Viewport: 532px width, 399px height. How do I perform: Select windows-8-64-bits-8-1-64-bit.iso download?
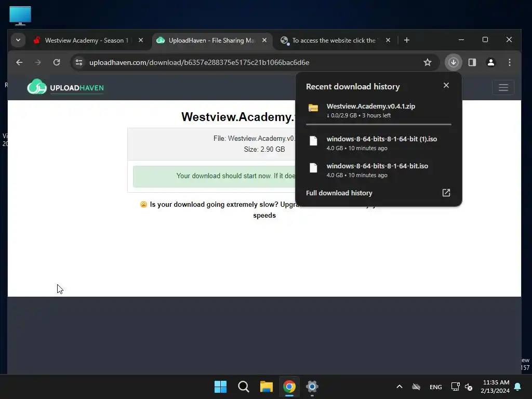click(379, 170)
